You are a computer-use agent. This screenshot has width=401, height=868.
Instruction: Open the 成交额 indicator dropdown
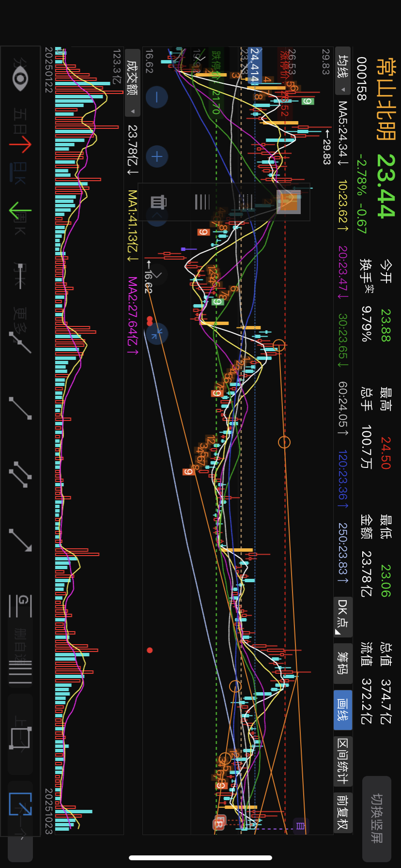click(x=132, y=82)
